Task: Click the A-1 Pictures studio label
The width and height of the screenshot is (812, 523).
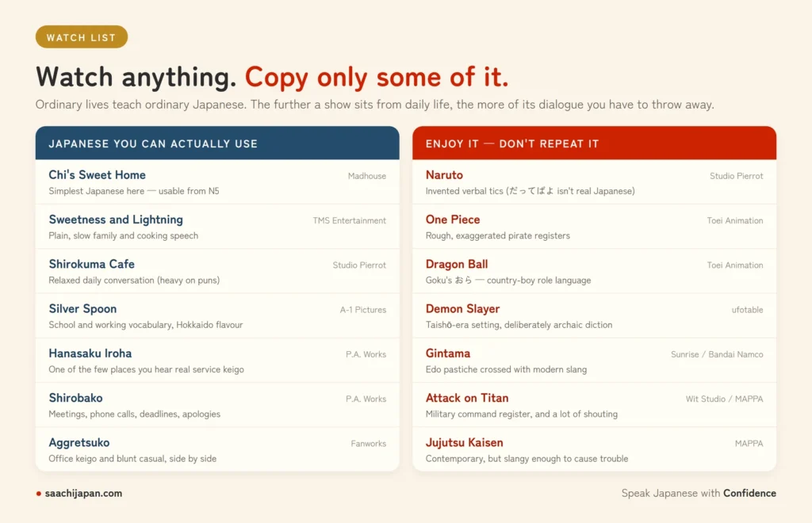Action: coord(363,310)
